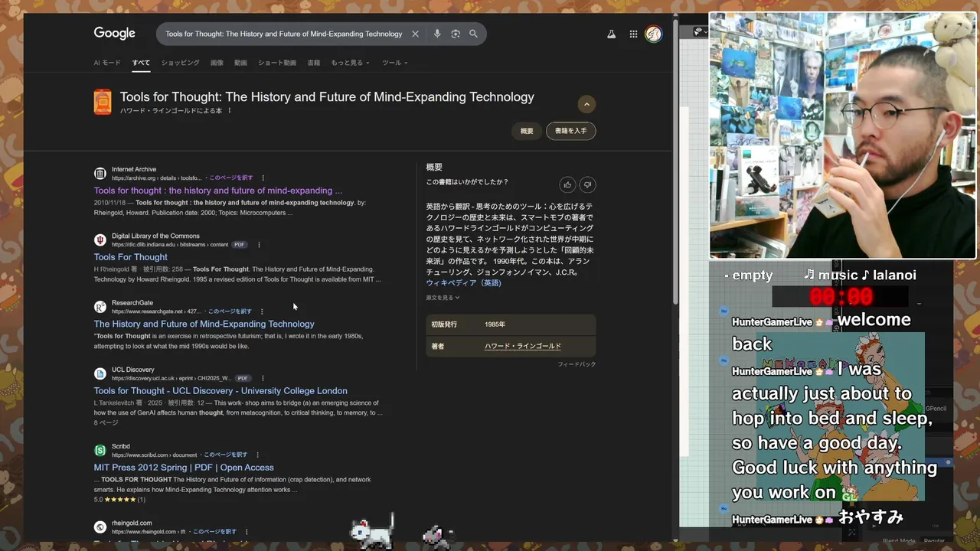This screenshot has height=551, width=980.
Task: Open more options for ResearchGate result
Action: 262,311
